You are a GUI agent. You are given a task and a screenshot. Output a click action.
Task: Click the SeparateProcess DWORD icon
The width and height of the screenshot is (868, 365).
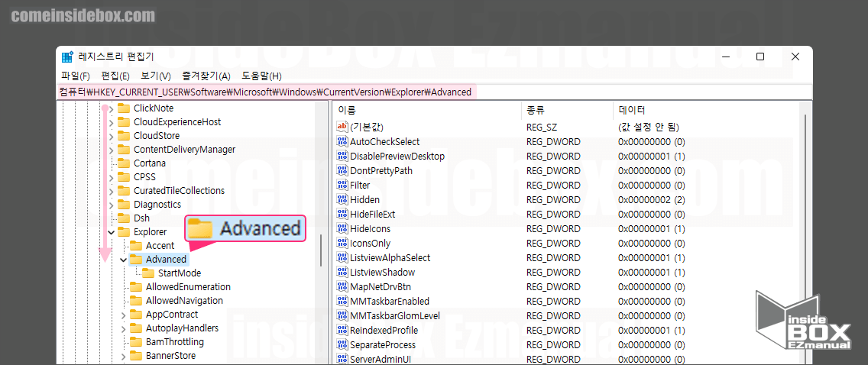[342, 344]
